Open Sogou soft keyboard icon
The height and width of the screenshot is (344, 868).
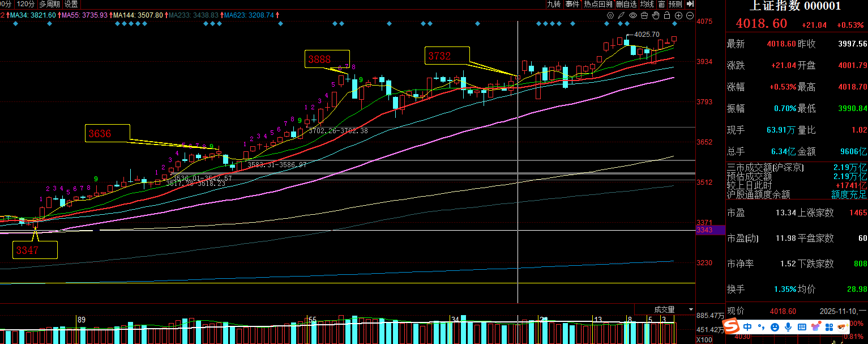[x=802, y=327]
